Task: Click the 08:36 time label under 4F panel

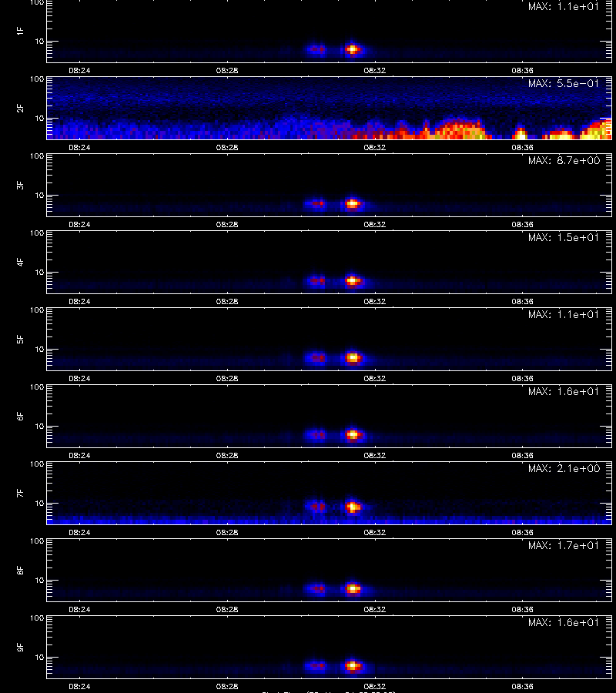Action: point(522,301)
